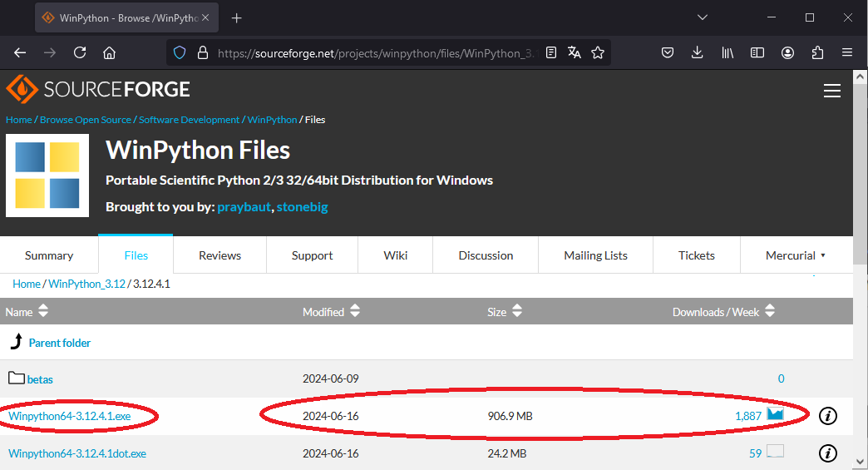Open the betas folder icon
The image size is (868, 470).
click(17, 378)
